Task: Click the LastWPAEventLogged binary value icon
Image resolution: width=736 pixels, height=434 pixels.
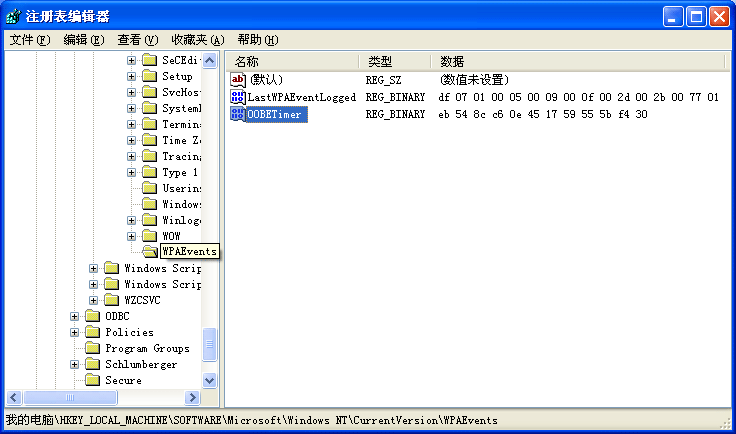Action: [x=238, y=97]
